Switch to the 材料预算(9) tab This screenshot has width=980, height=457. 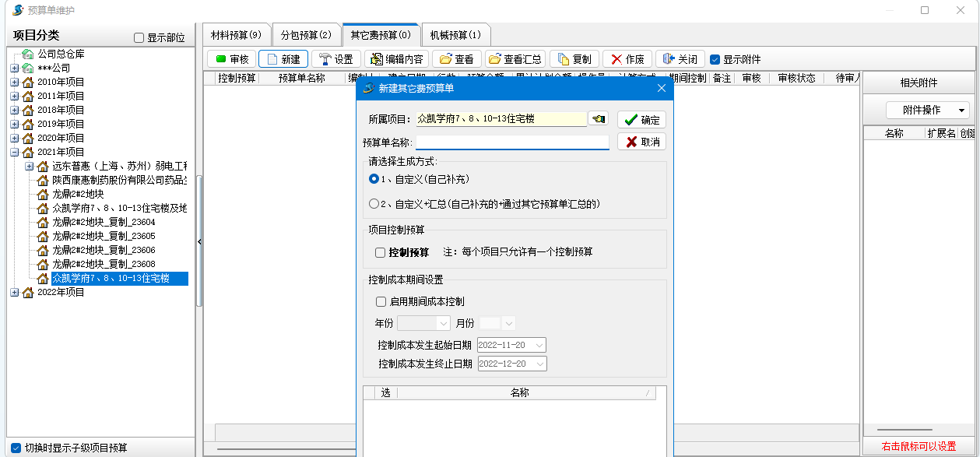point(236,35)
